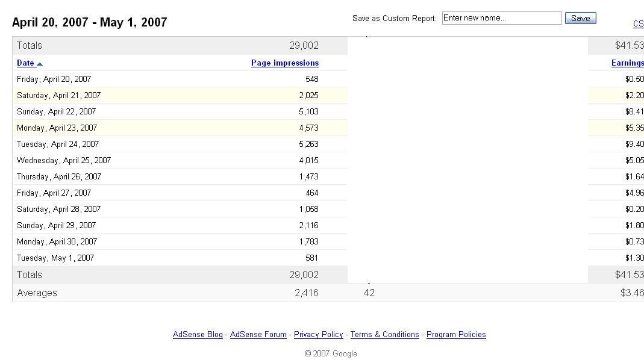Screen dimensions: 644x360
Task: Click the Save custom report button
Action: tap(580, 18)
